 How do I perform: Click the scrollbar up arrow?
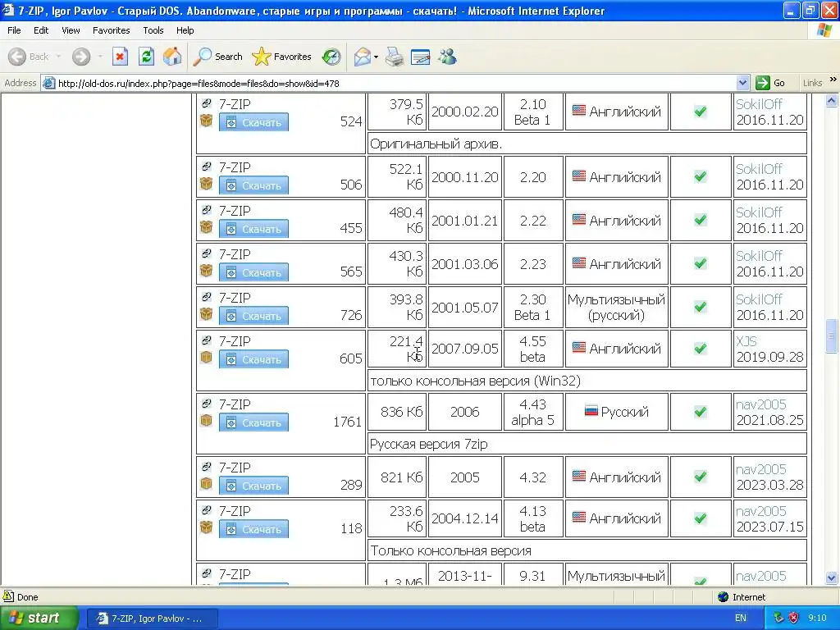pos(832,100)
